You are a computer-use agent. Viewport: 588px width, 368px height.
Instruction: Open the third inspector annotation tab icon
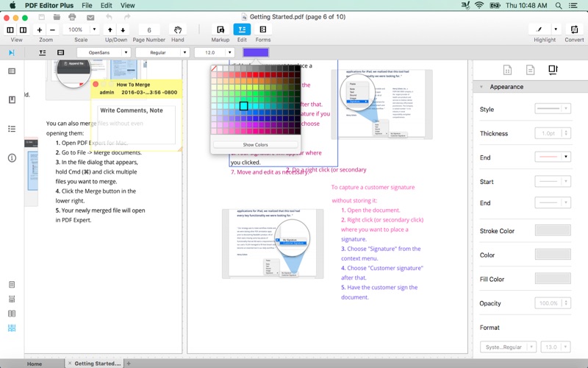click(553, 70)
